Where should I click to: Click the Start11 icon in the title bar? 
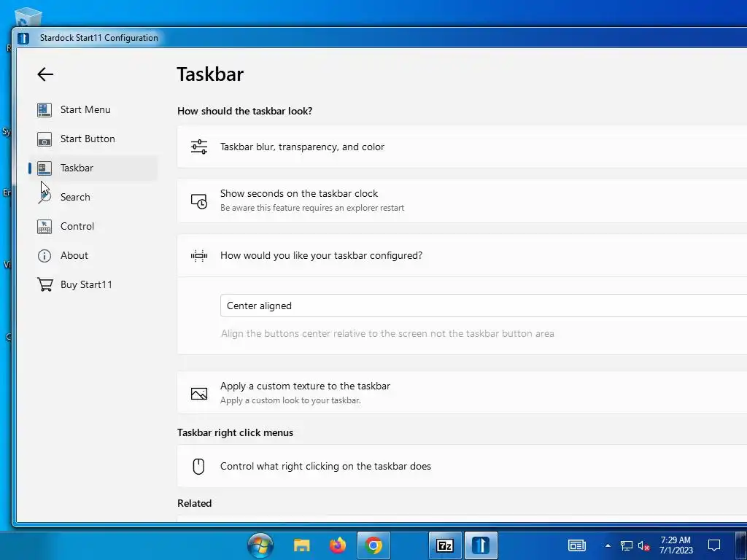(23, 38)
